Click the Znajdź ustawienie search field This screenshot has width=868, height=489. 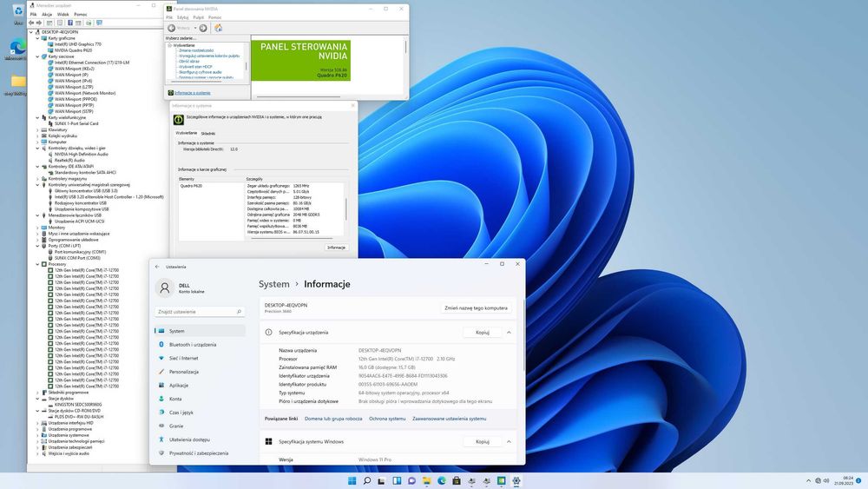click(200, 312)
